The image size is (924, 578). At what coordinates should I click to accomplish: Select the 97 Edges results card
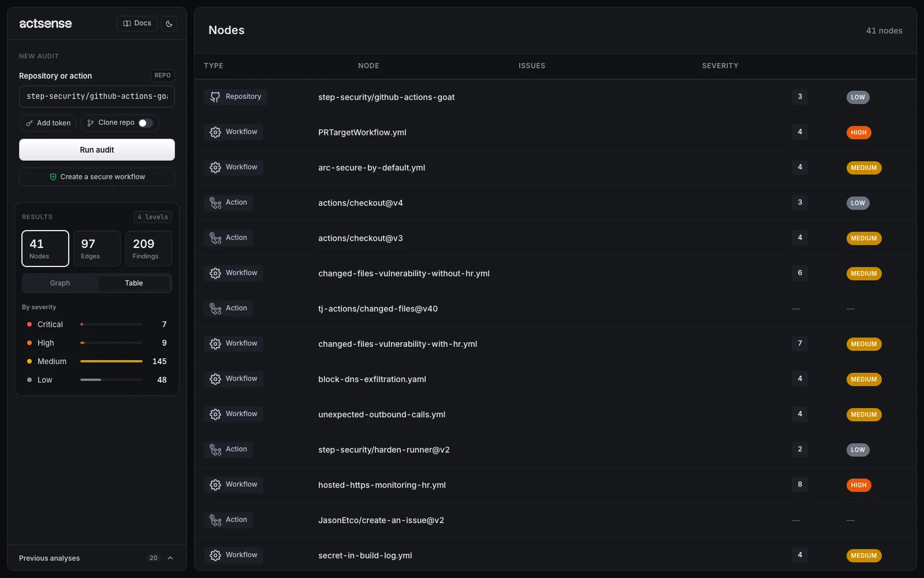(97, 249)
